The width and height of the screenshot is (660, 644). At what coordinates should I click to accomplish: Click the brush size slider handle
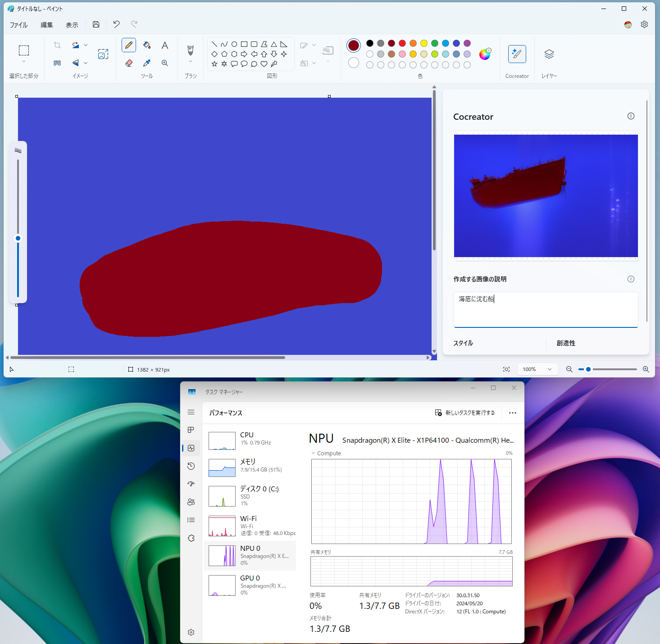tap(18, 238)
